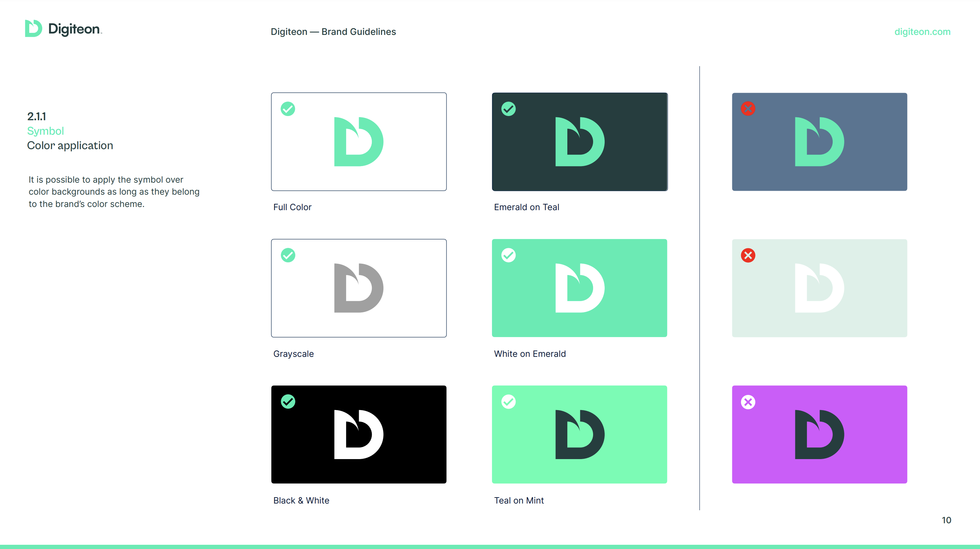Click the red X on the pale faded example

tap(748, 256)
